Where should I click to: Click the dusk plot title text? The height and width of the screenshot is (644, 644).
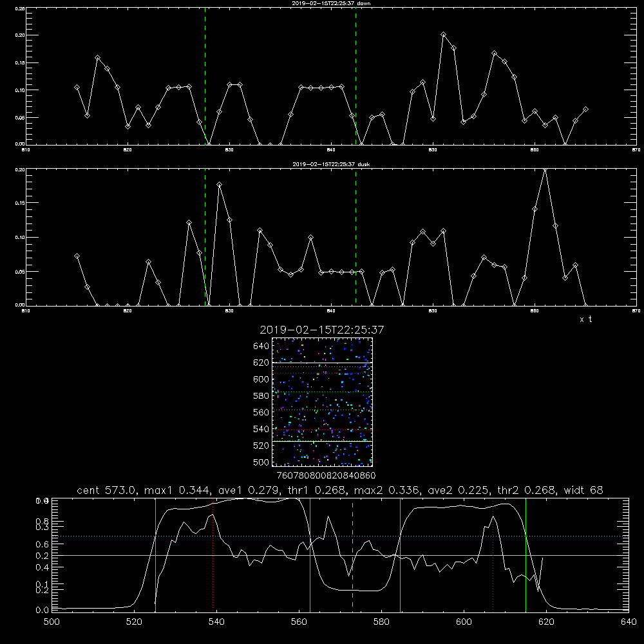331,164
